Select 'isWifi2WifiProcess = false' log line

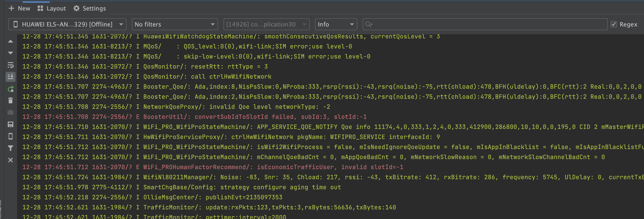333,147
